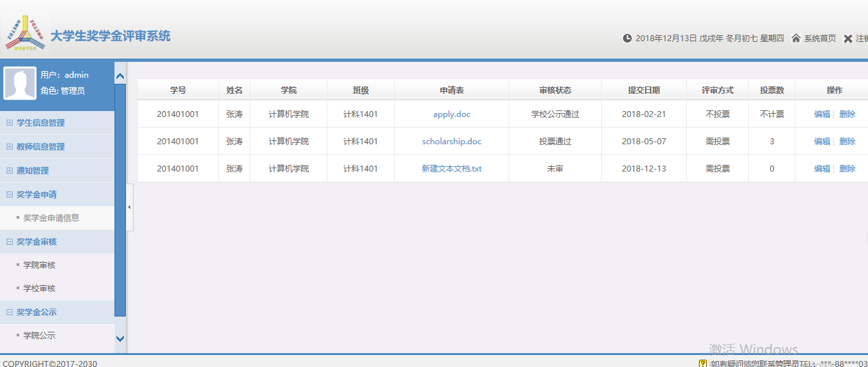Edit the apply.doc row
The width and height of the screenshot is (868, 367).
tap(822, 114)
